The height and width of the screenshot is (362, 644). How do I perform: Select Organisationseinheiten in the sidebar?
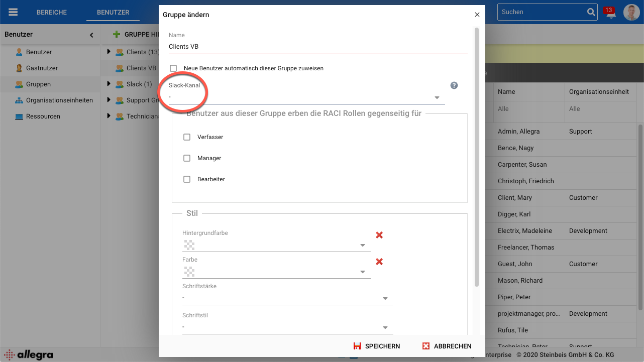point(59,100)
